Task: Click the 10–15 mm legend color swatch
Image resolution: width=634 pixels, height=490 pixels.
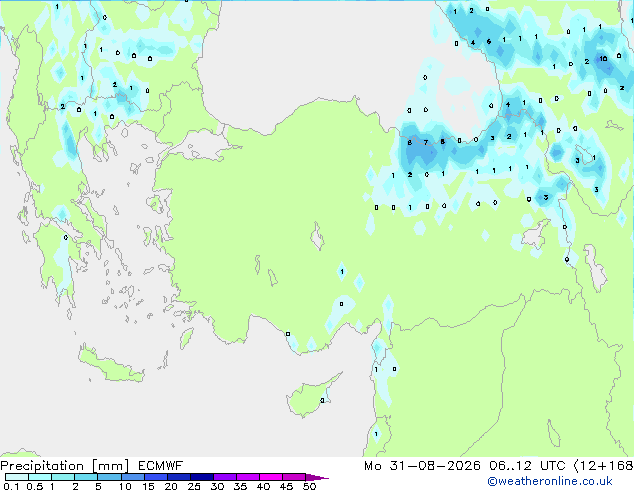Action: [x=132, y=477]
